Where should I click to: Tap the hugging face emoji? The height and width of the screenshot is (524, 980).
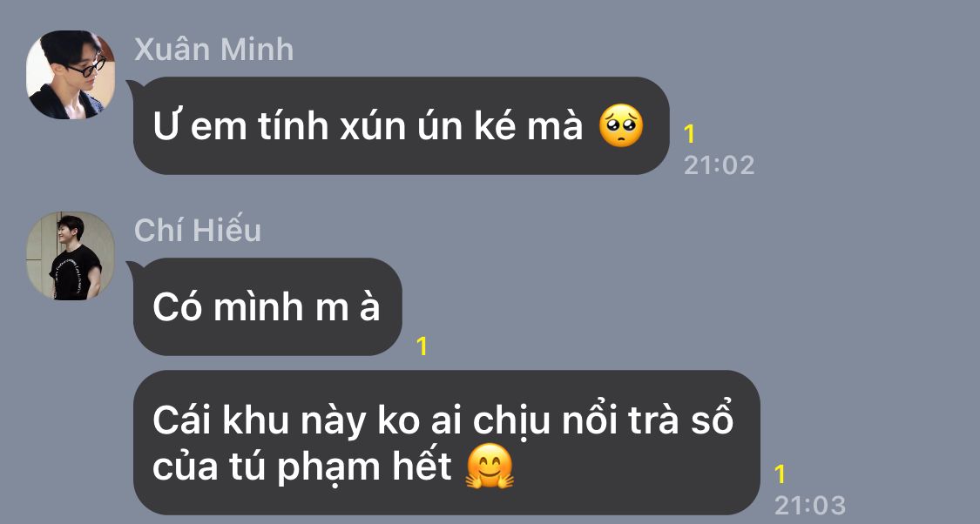click(490, 466)
